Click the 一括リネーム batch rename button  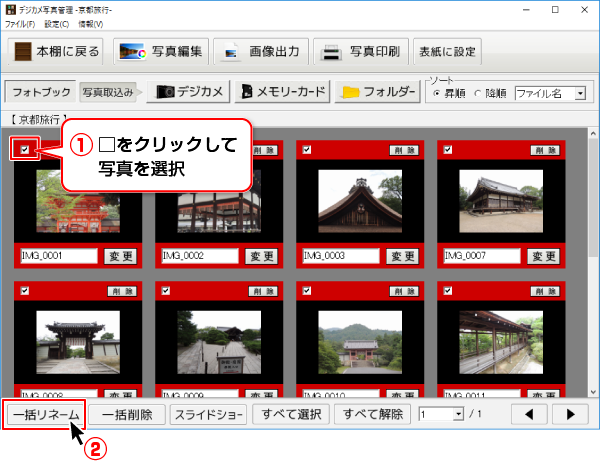pos(45,413)
